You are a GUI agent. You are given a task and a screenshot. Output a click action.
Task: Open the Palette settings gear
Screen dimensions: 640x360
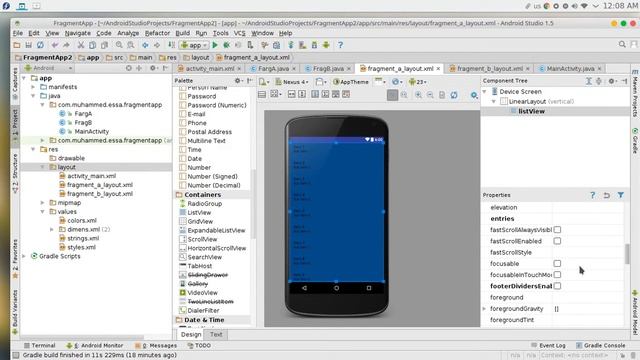pos(238,81)
